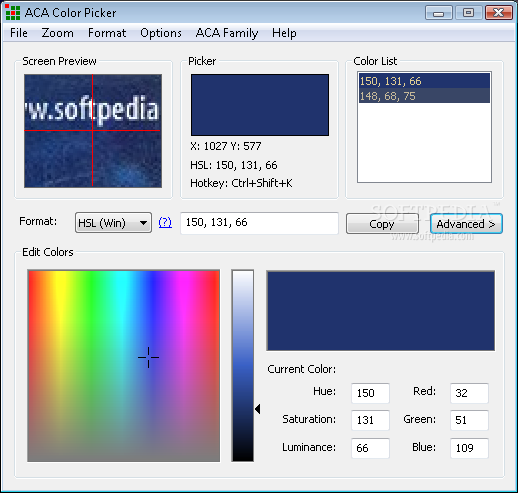Edit the Luminance value field
Screen dimensions: 518x493
[370, 448]
